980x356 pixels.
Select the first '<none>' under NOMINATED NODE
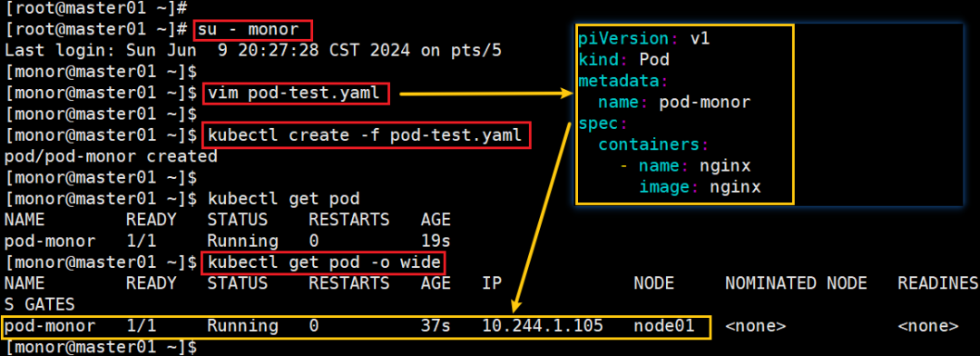[x=755, y=326]
